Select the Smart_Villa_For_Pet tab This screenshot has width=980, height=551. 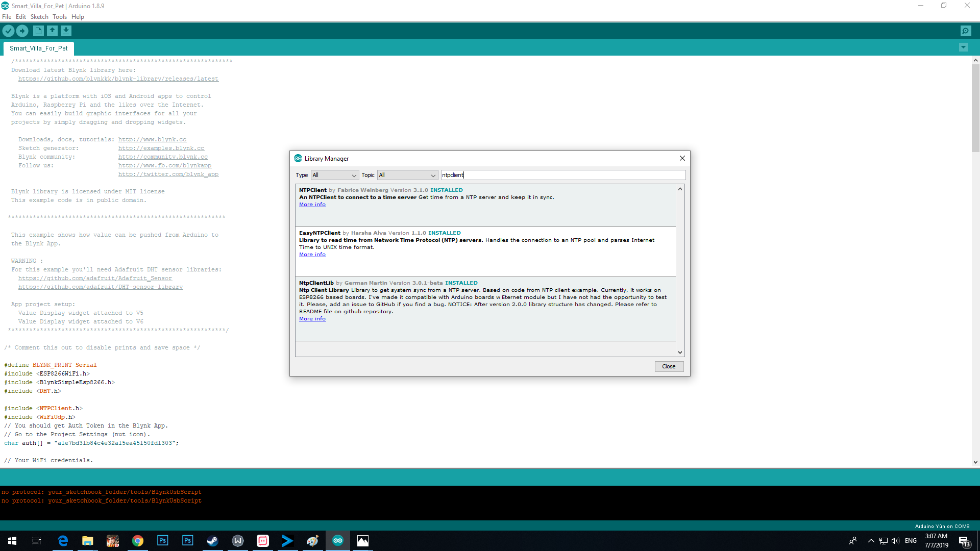(39, 48)
